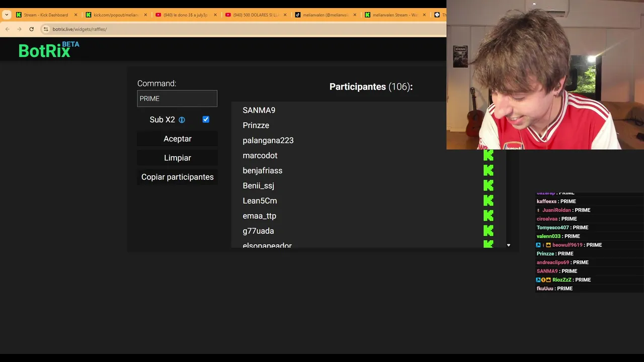Click the Kick icon beside emaa_ttp

coord(488,216)
